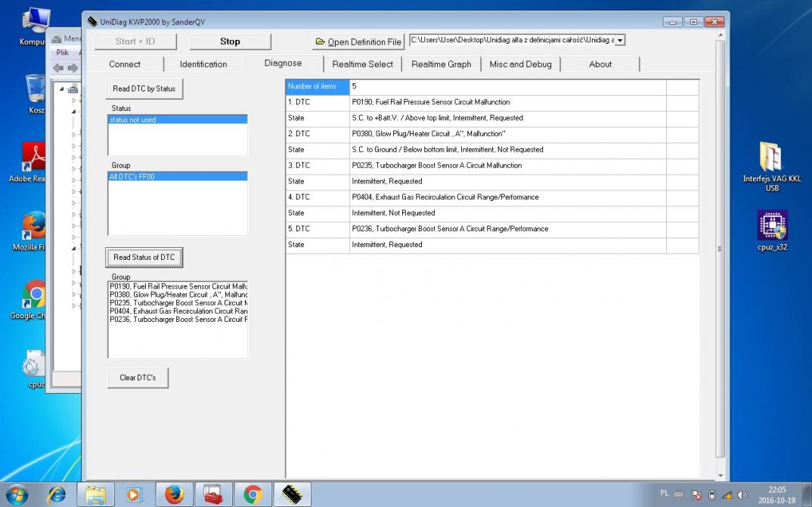Switch to UniDiag chip icon in taskbar
The height and width of the screenshot is (507, 812).
click(x=292, y=495)
